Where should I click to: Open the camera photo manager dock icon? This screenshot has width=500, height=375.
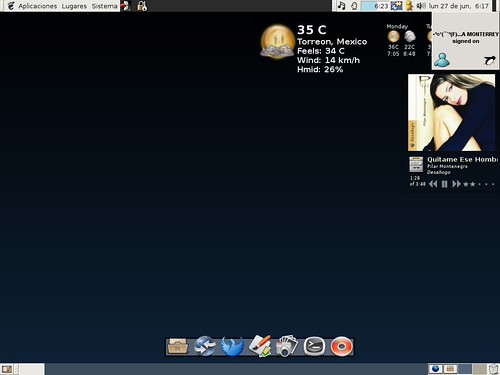[287, 346]
